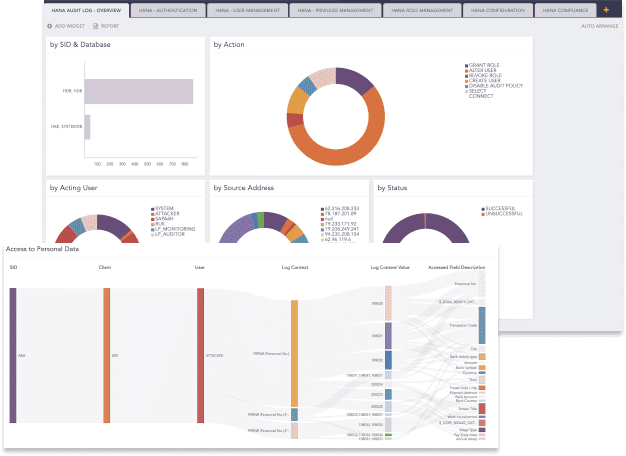
Task: Select the 62.216.208.233 source address legend entry
Action: 342,208
